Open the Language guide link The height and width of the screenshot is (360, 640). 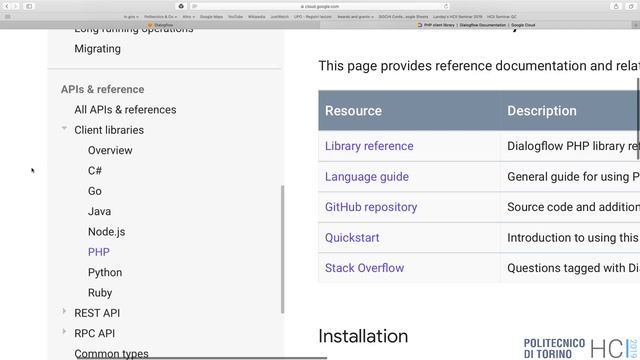(367, 177)
